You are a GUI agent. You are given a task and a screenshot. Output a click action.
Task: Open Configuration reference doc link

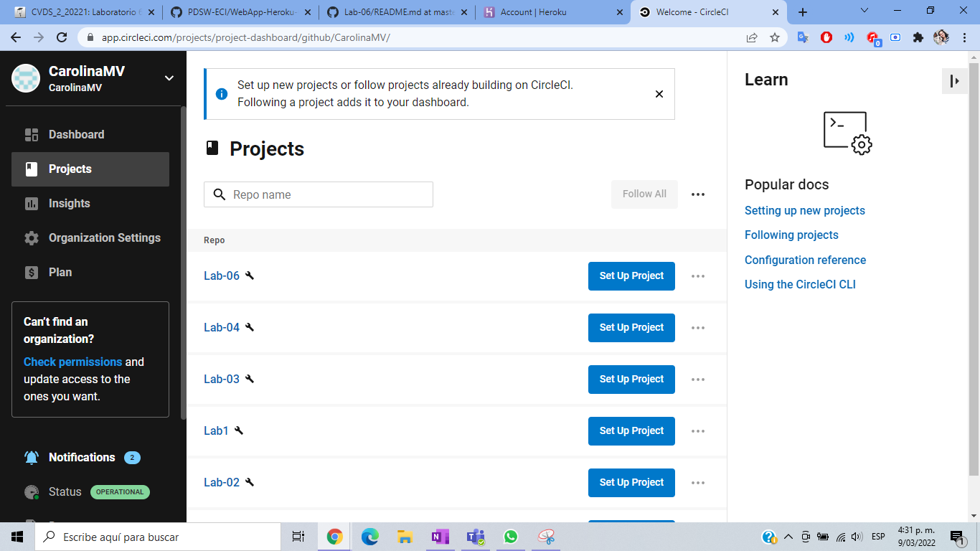(x=805, y=260)
